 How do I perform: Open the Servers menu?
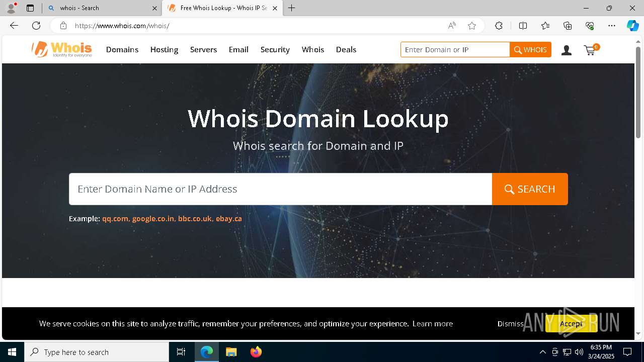[203, 49]
